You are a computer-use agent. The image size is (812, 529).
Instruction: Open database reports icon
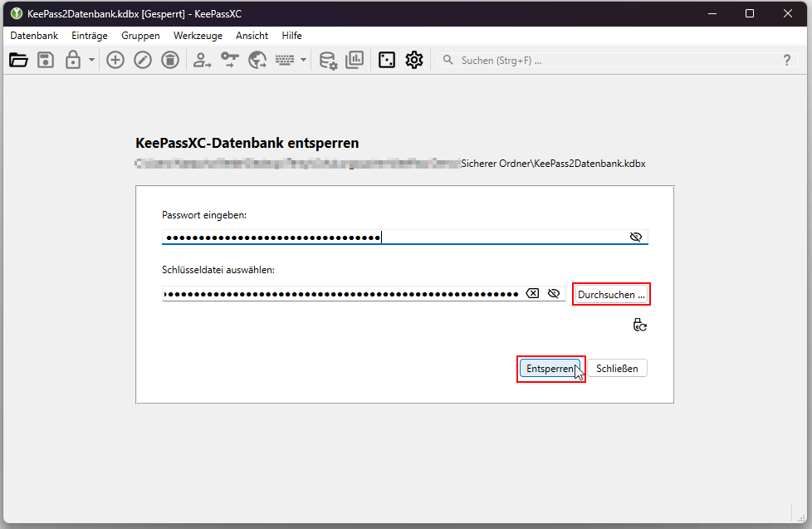tap(355, 60)
